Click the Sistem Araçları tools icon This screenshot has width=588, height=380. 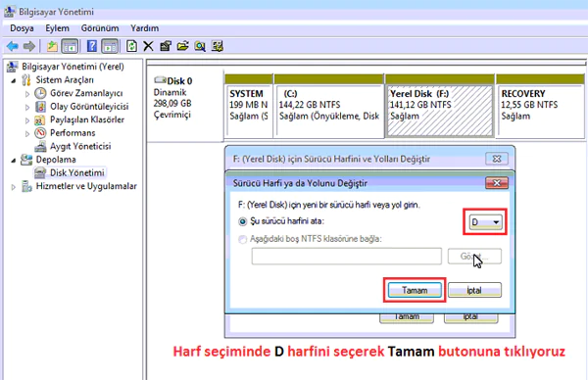25,80
